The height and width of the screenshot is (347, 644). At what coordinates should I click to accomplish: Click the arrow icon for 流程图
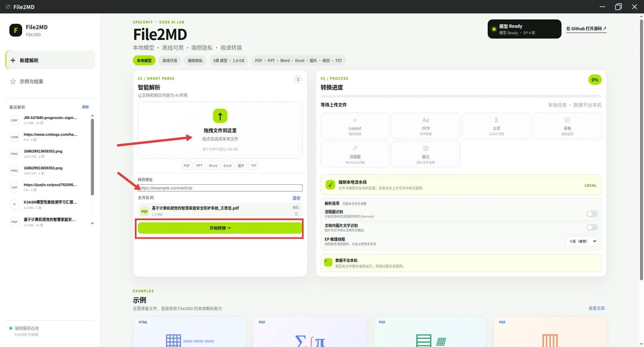(x=355, y=149)
